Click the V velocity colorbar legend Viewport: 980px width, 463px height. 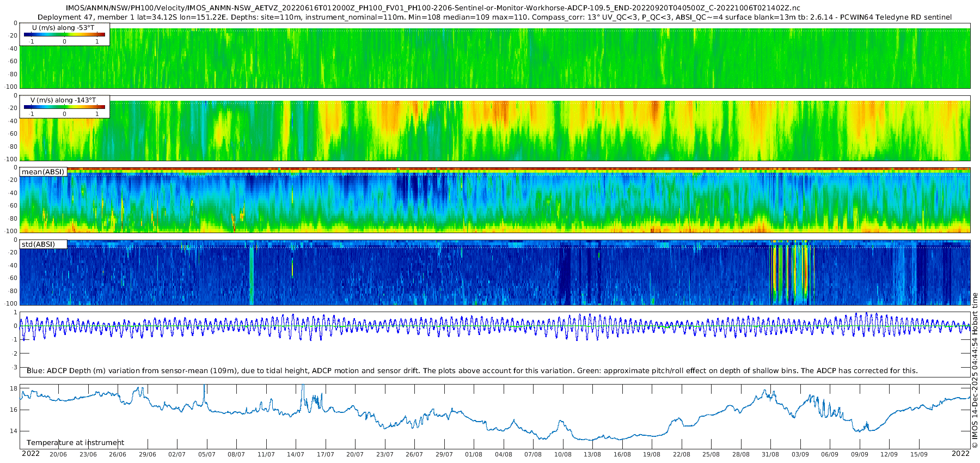click(x=64, y=107)
